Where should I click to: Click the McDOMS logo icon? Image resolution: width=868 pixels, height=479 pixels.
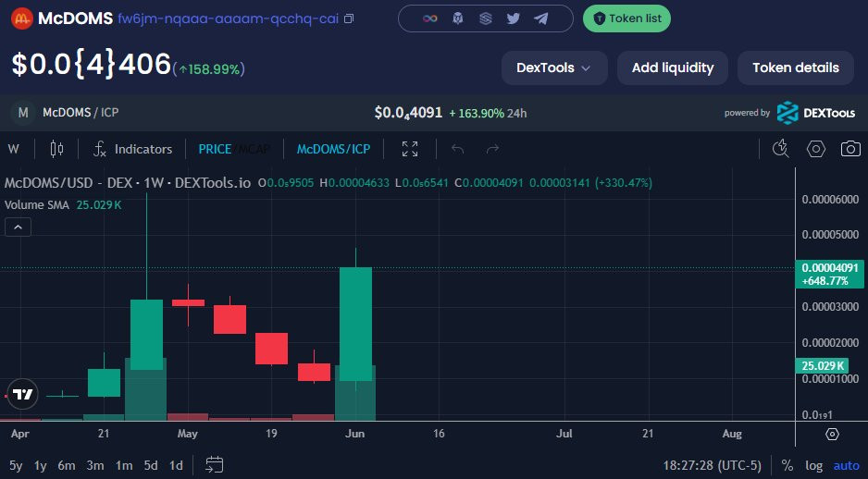pos(22,18)
